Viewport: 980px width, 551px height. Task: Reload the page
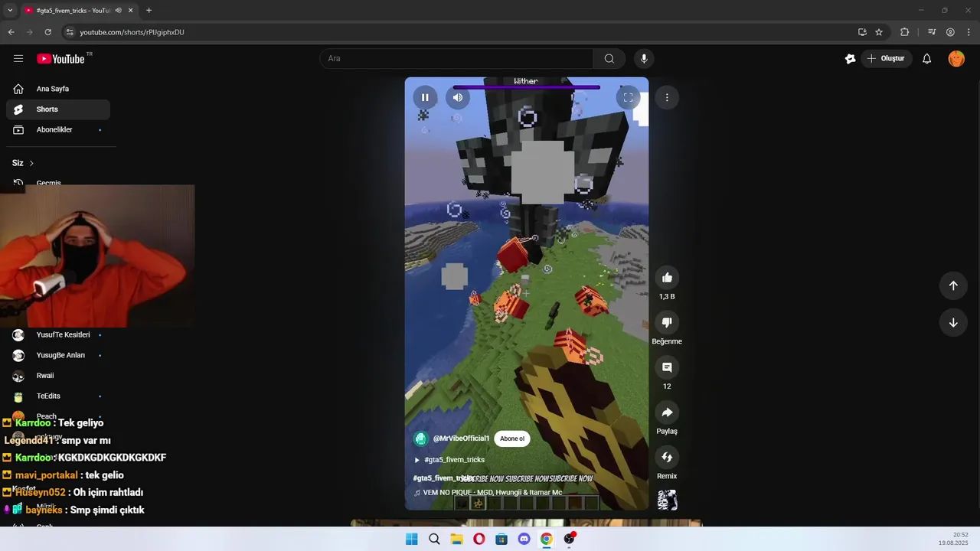tap(47, 32)
